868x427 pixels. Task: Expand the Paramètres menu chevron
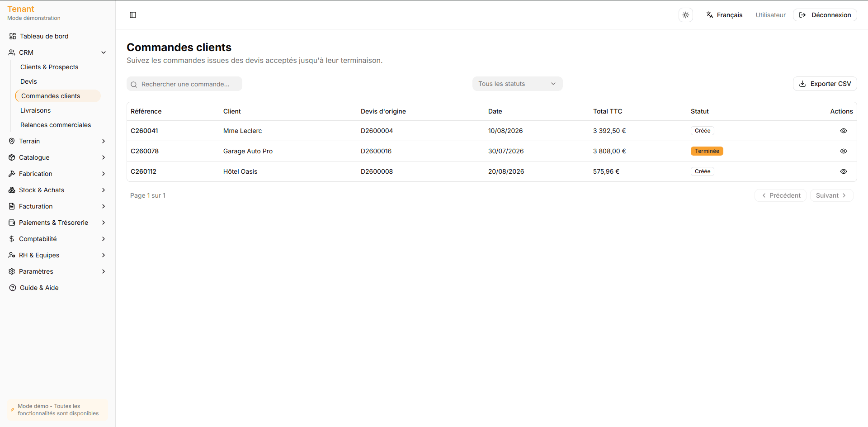104,271
